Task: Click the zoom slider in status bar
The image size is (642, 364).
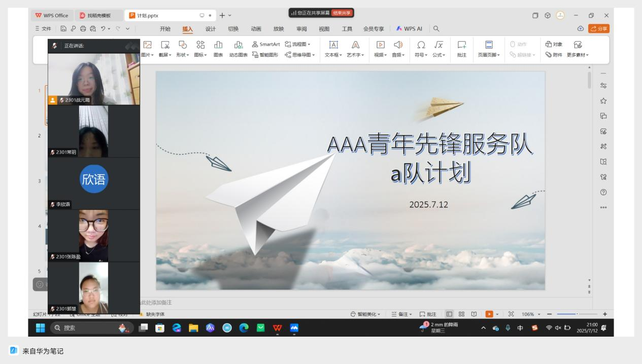Action: 576,314
